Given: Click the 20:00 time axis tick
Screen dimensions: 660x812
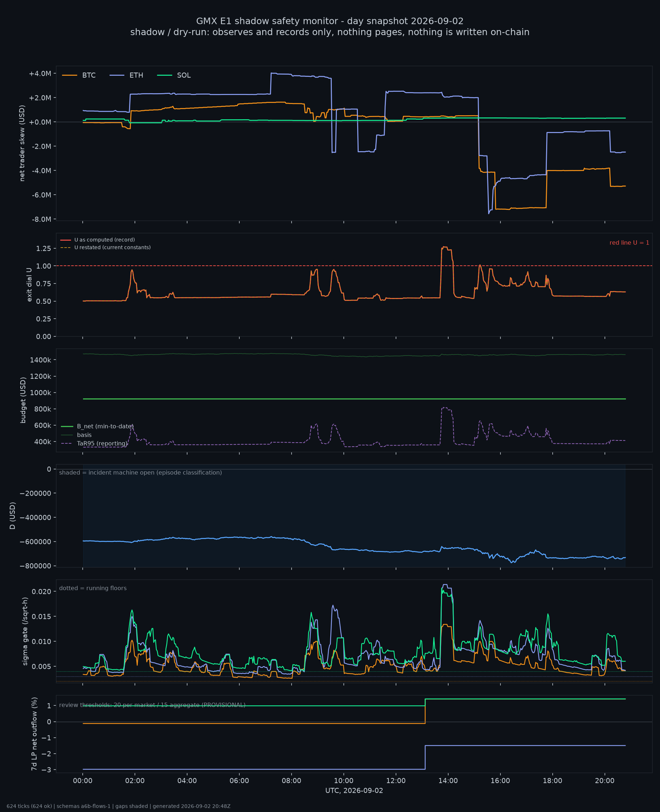Looking at the screenshot, I should tap(605, 781).
